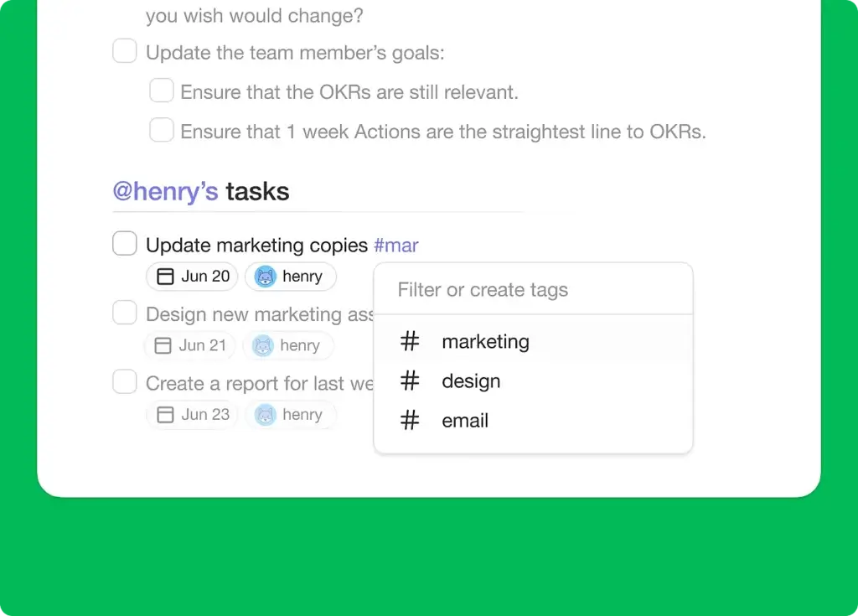The height and width of the screenshot is (616, 858).
Task: Click henry's avatar on the first task
Action: pyautogui.click(x=264, y=276)
